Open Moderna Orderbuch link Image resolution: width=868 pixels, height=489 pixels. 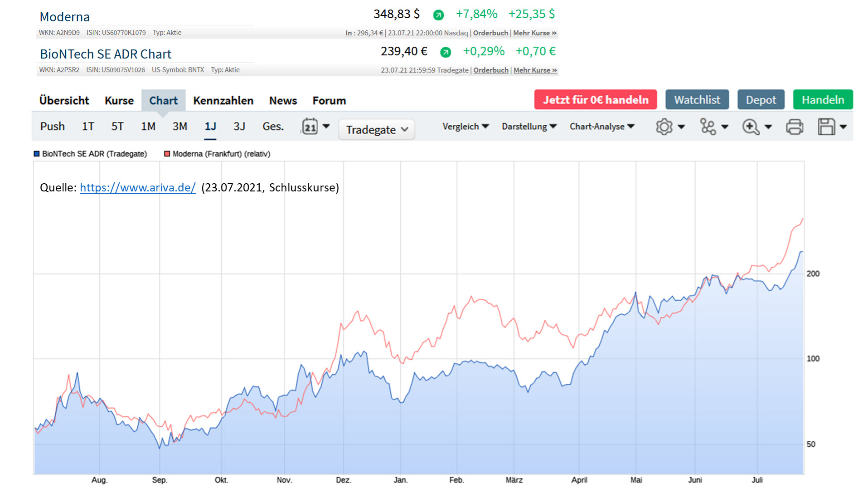tap(490, 33)
